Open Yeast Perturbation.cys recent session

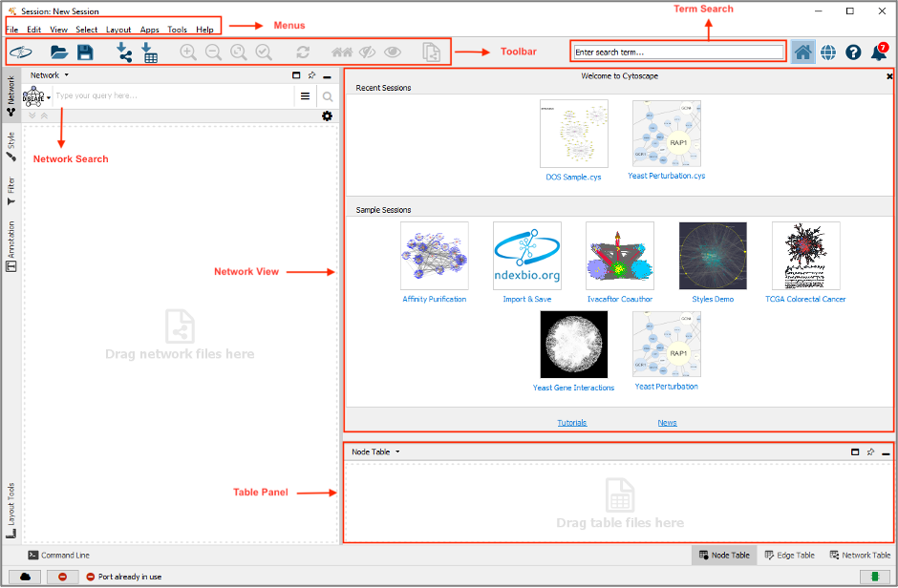tap(667, 140)
